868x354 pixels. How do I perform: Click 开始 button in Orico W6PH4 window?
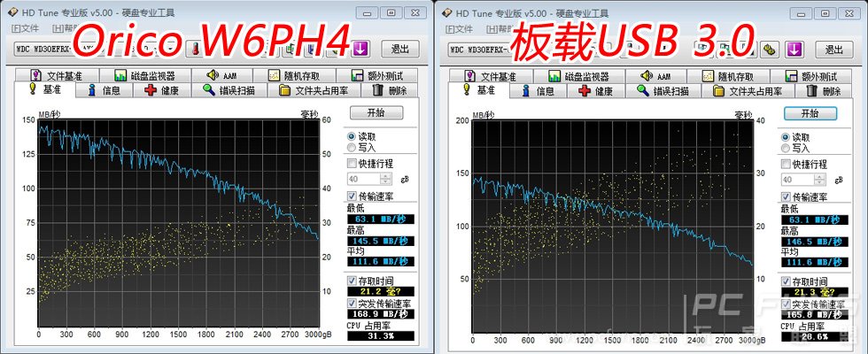click(x=376, y=113)
